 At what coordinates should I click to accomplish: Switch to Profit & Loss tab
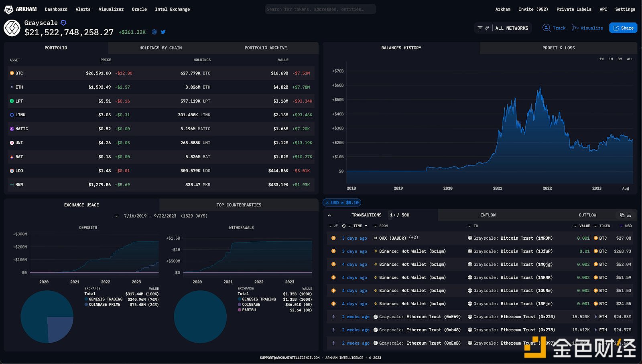[x=559, y=48]
